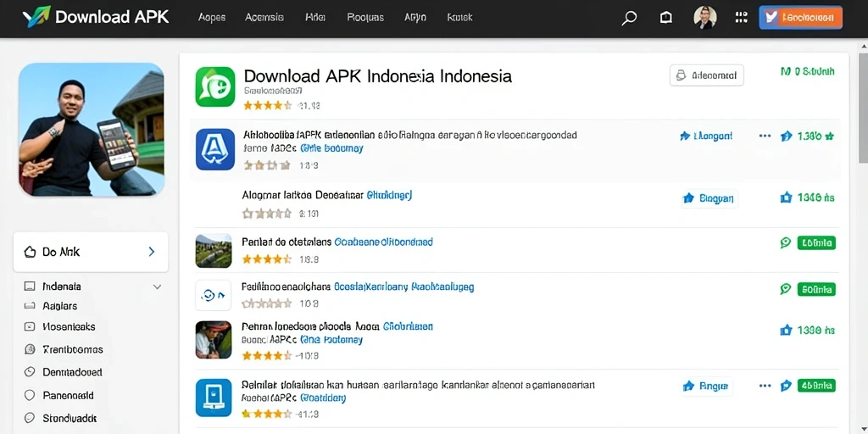Image resolution: width=868 pixels, height=434 pixels.
Task: Click the Adenomtal button near page title
Action: pyautogui.click(x=707, y=75)
